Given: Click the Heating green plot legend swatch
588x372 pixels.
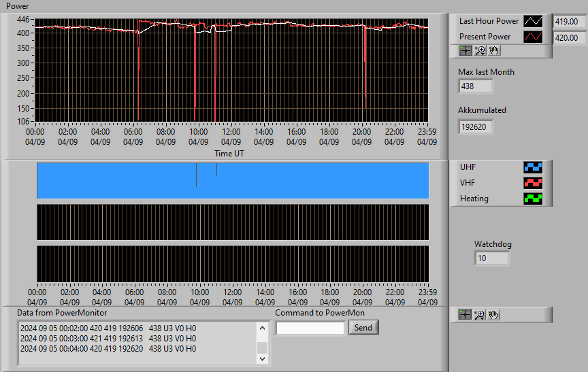Looking at the screenshot, I should coord(533,199).
